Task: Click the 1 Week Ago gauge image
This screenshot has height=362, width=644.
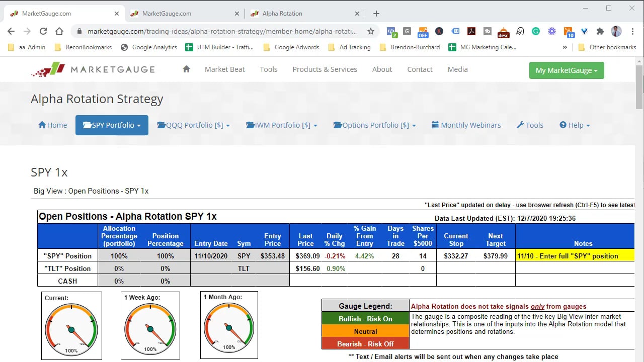Action: pyautogui.click(x=150, y=325)
